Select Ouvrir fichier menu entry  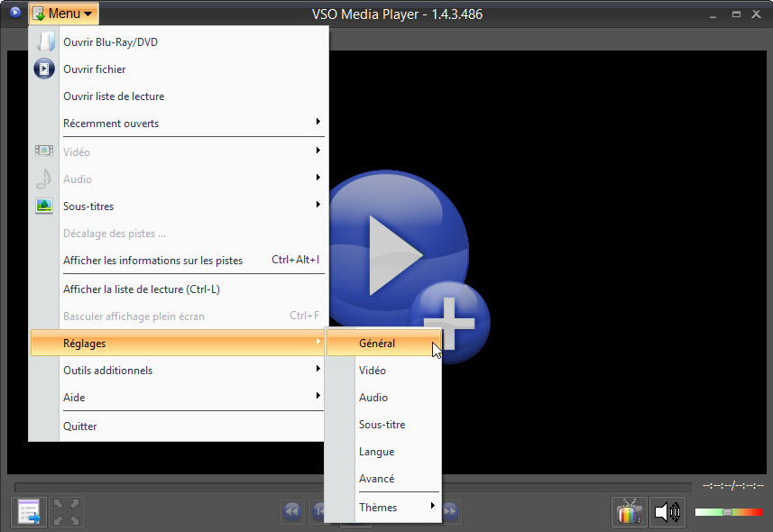point(179,69)
